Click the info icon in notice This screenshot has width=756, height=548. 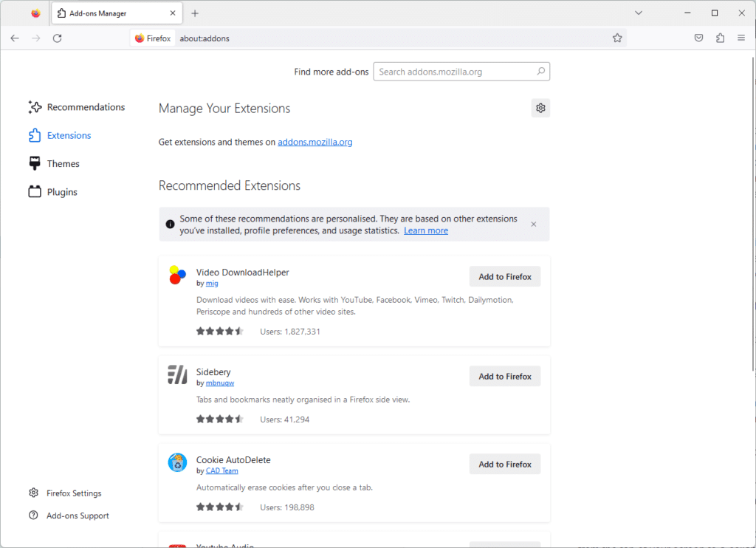170,225
